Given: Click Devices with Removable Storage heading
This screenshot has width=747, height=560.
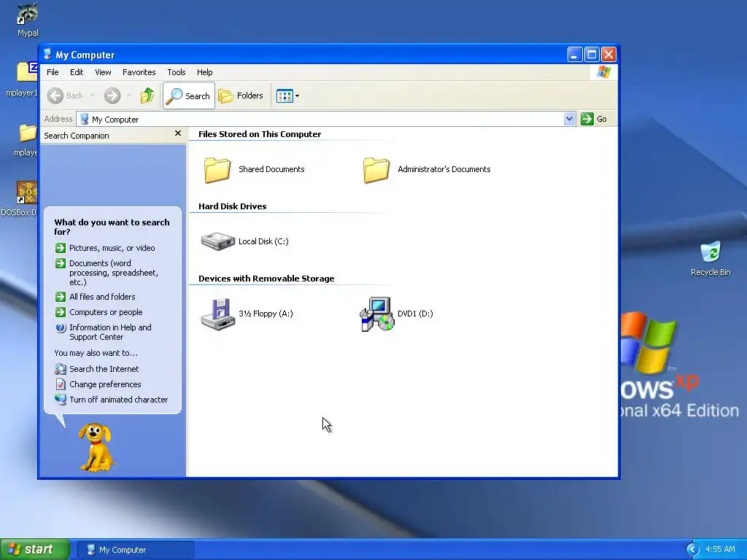Looking at the screenshot, I should coord(266,279).
